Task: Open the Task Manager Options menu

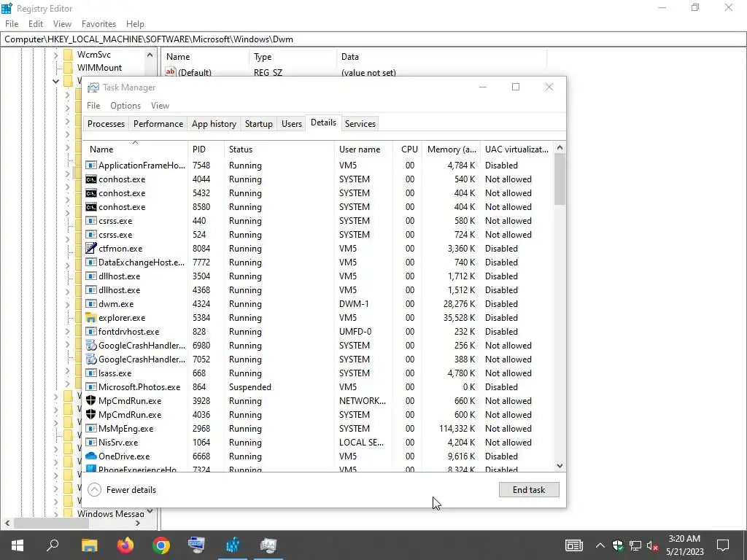Action: (125, 105)
